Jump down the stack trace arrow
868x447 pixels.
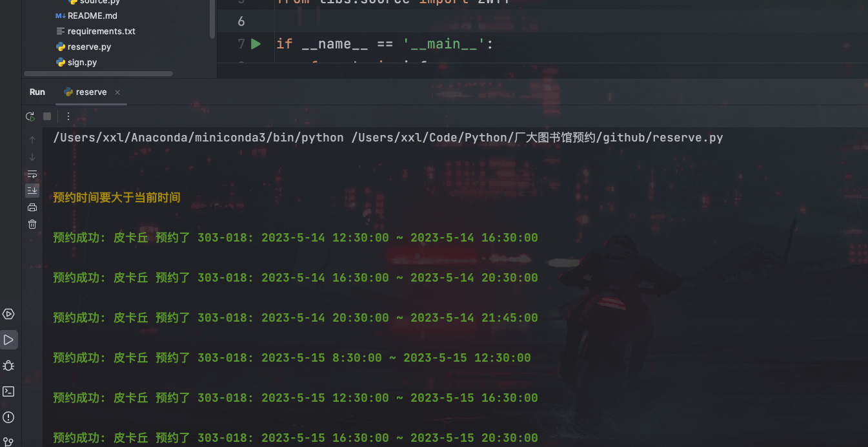tap(32, 157)
